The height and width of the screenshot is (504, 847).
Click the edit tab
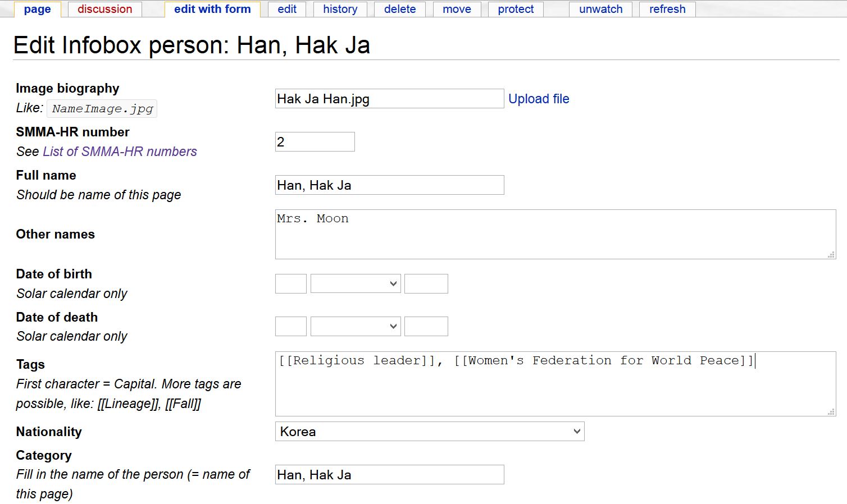tap(286, 9)
